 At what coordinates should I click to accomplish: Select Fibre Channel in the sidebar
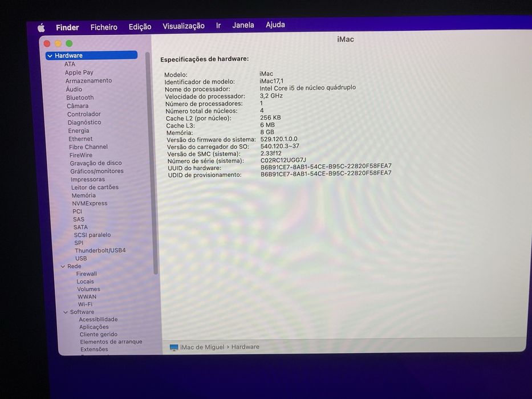coord(88,147)
